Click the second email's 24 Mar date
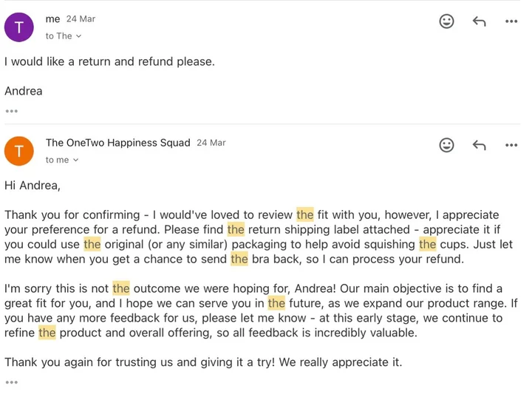The image size is (532, 400). click(211, 143)
